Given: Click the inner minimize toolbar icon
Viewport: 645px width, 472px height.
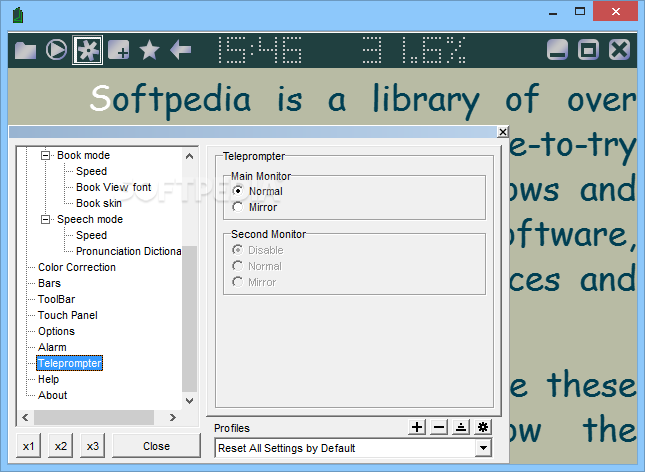Looking at the screenshot, I should tap(557, 50).
